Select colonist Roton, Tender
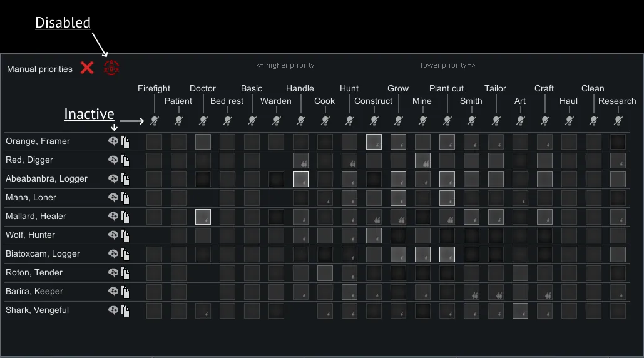Viewport: 644px width, 358px height. [34, 273]
